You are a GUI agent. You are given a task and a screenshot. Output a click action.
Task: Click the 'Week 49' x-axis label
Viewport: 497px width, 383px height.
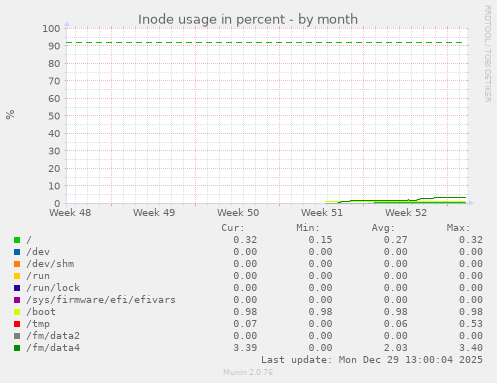pos(154,213)
